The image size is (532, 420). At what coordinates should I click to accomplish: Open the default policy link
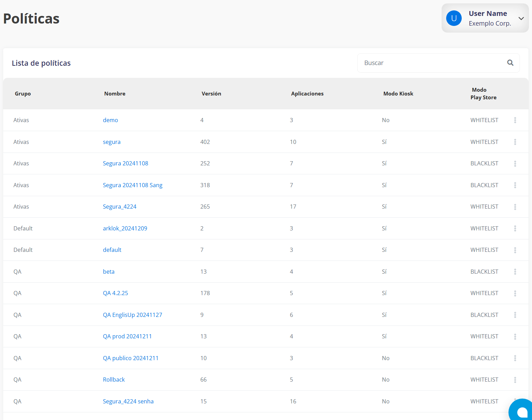tap(112, 250)
